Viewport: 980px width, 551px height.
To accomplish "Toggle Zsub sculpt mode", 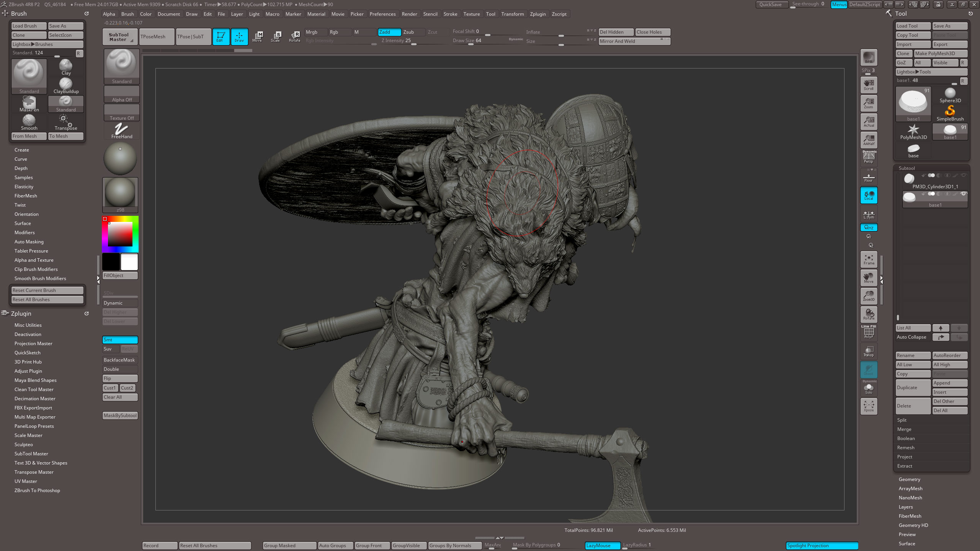I will (x=413, y=32).
